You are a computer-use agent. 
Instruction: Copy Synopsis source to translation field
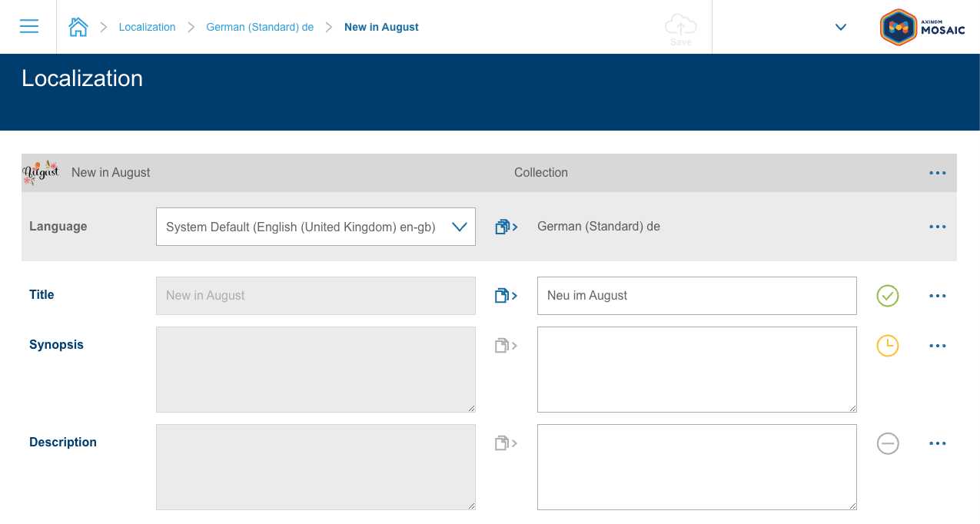point(506,346)
